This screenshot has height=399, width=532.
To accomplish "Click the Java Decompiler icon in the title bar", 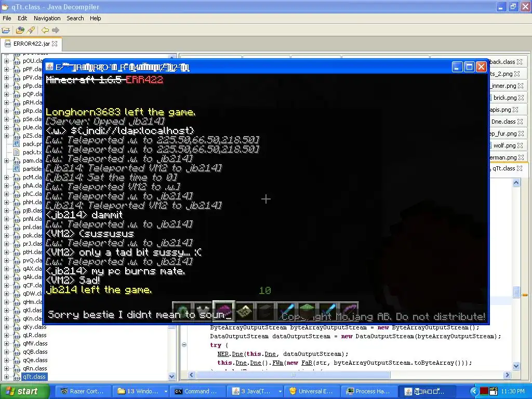I will [5, 7].
